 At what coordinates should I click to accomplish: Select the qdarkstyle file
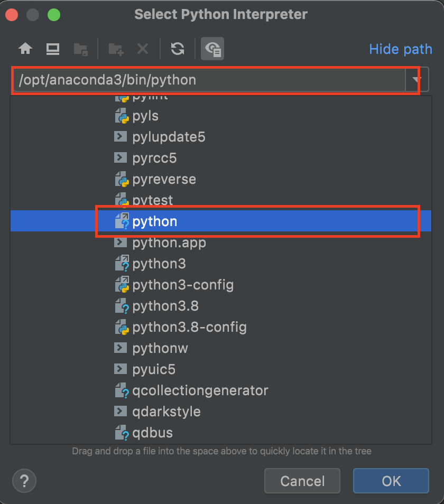coord(166,412)
